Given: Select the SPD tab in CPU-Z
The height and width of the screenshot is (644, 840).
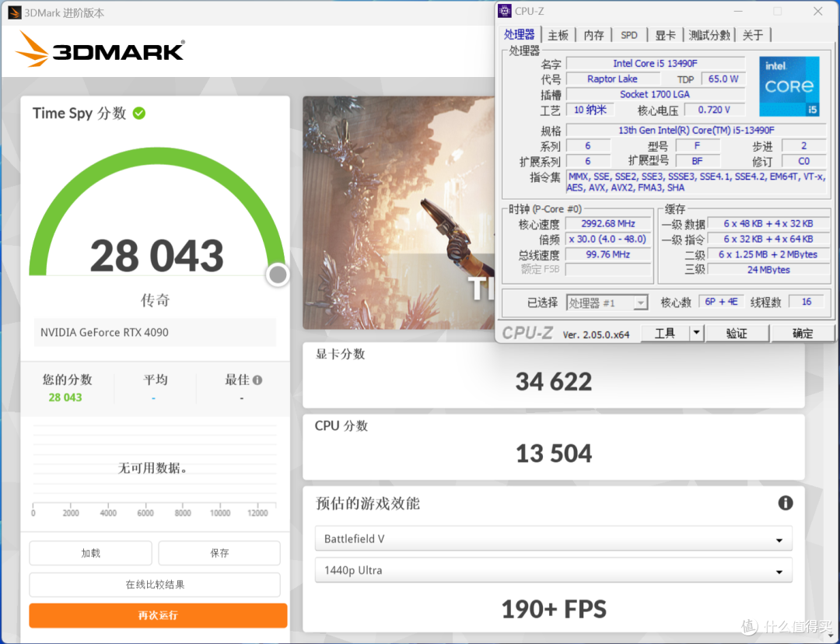Looking at the screenshot, I should 628,35.
